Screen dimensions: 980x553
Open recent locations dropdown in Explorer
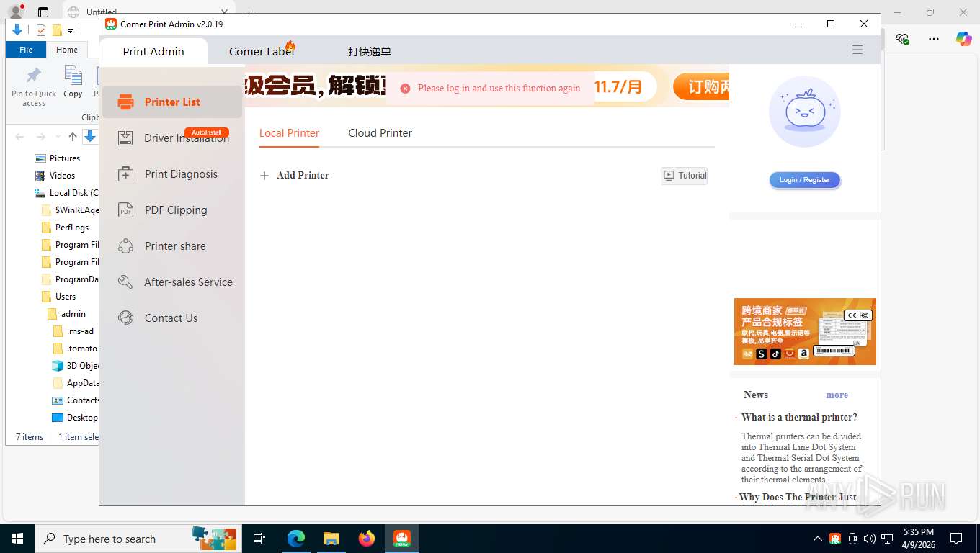pyautogui.click(x=58, y=137)
